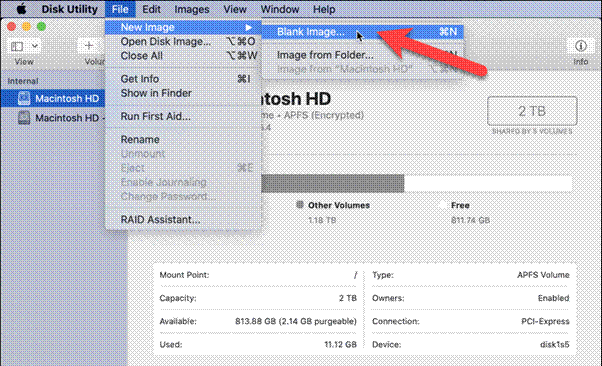Choose Open Disk Image from File menu
The height and width of the screenshot is (366, 602).
pyautogui.click(x=183, y=41)
